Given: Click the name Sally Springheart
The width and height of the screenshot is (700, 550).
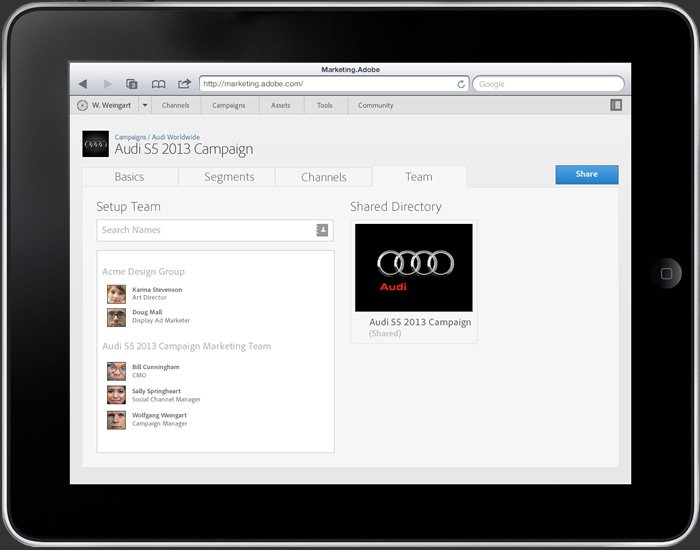Looking at the screenshot, I should pyautogui.click(x=156, y=391).
